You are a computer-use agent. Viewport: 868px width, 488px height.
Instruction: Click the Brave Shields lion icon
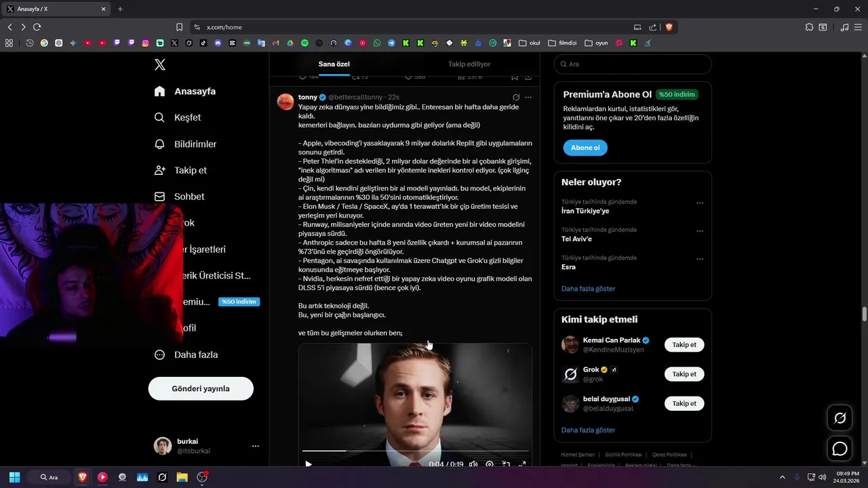669,27
